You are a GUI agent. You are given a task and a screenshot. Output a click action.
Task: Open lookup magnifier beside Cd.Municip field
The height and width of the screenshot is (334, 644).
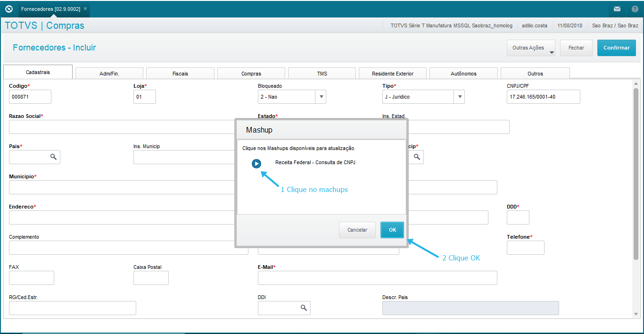[x=417, y=157]
